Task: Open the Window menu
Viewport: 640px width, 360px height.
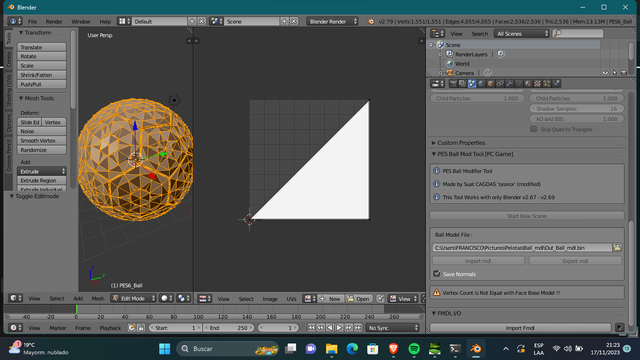Action: pyautogui.click(x=81, y=22)
